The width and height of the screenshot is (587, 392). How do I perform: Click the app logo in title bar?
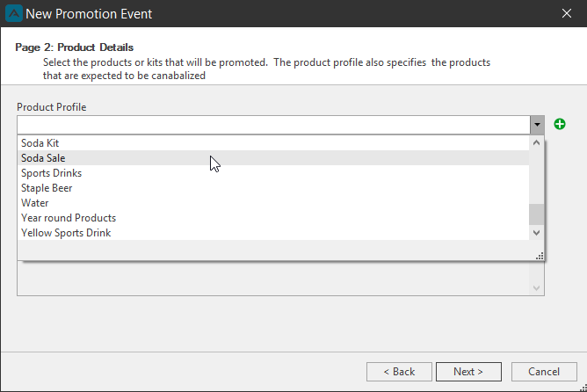(14, 13)
